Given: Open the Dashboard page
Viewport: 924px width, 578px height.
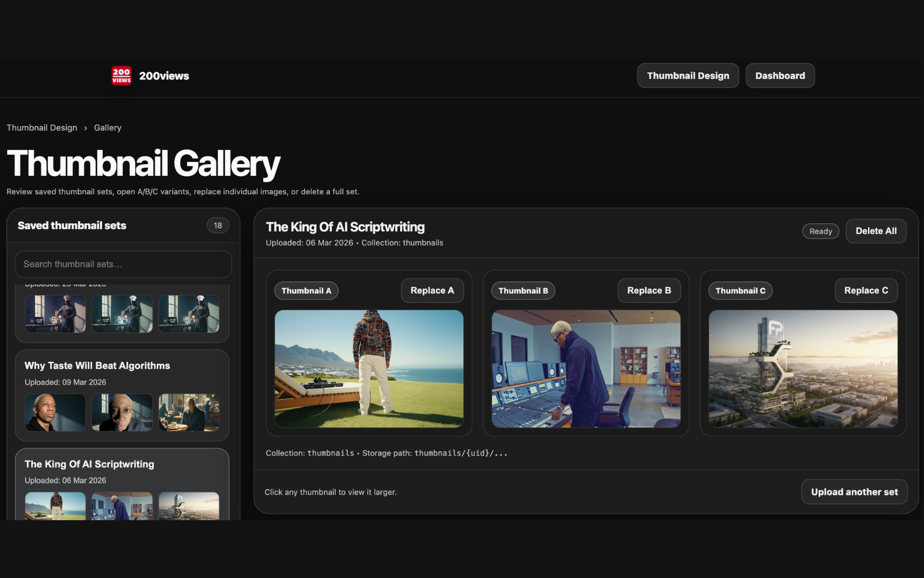Looking at the screenshot, I should pos(780,75).
